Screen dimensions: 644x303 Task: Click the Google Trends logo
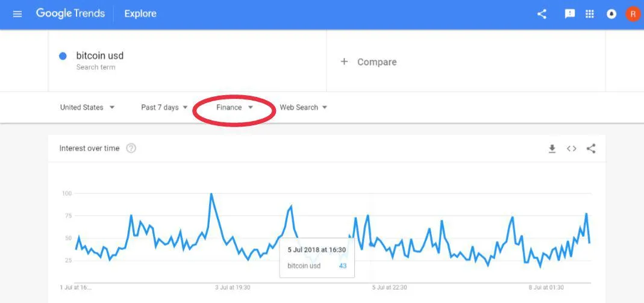click(x=70, y=13)
